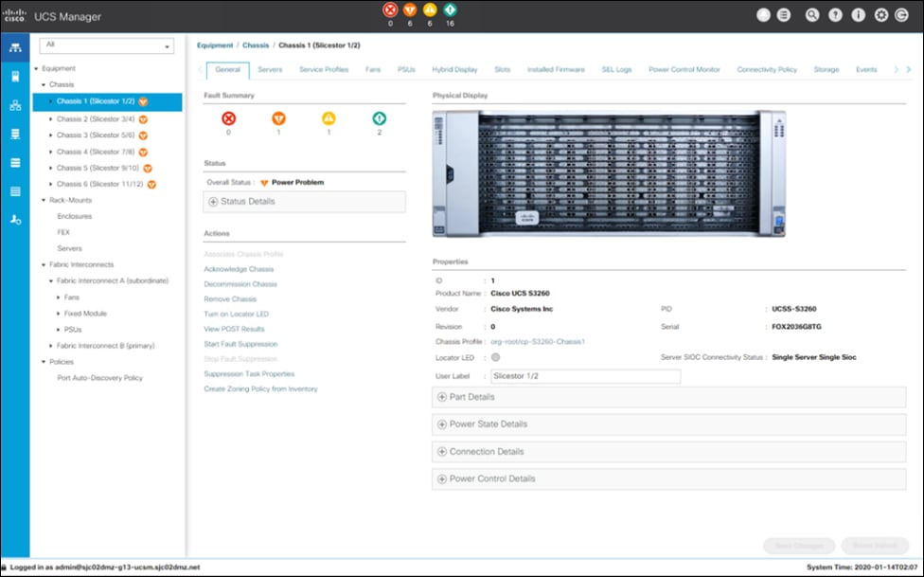Open the All filter dropdown above the tree
The height and width of the screenshot is (577, 924).
click(x=107, y=45)
